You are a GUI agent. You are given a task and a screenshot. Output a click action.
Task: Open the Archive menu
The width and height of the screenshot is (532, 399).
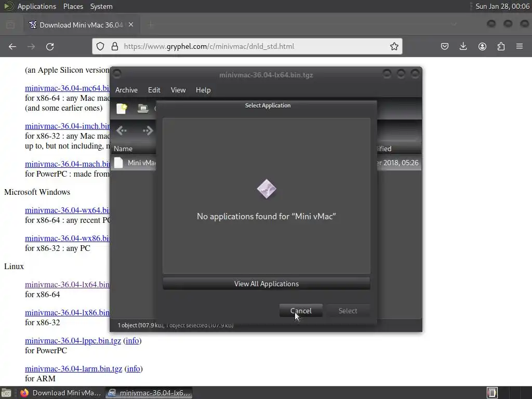tap(126, 90)
